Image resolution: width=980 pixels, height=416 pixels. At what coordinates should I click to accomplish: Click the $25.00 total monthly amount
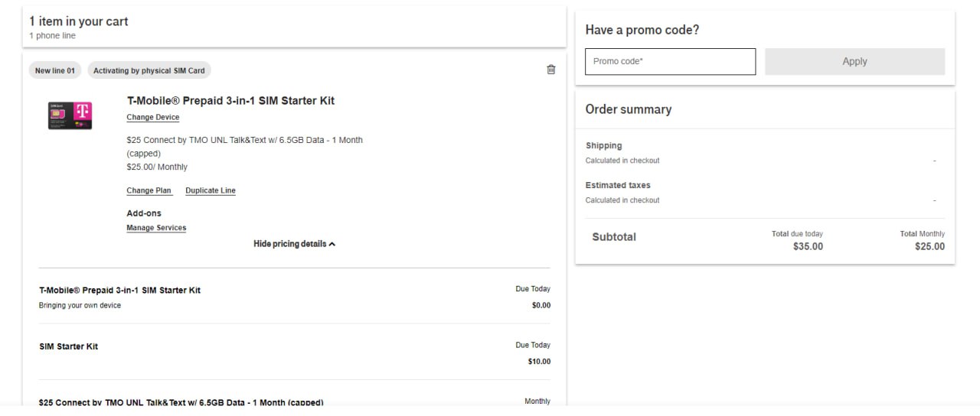coord(929,246)
